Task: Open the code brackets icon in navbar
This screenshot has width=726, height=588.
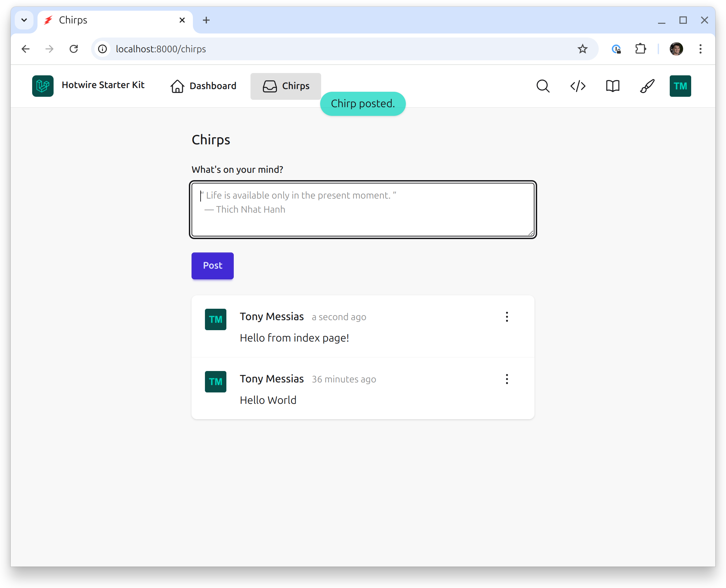Action: pyautogui.click(x=578, y=86)
